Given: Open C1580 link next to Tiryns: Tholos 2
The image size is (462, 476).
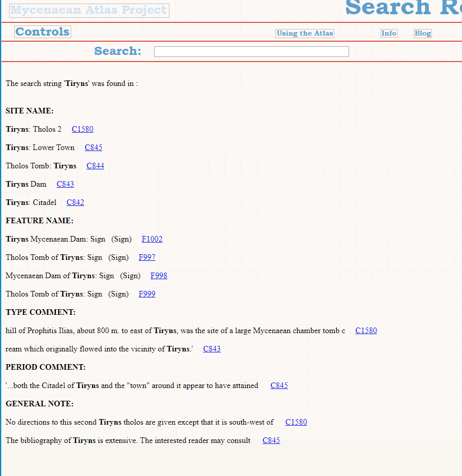Looking at the screenshot, I should [82, 129].
